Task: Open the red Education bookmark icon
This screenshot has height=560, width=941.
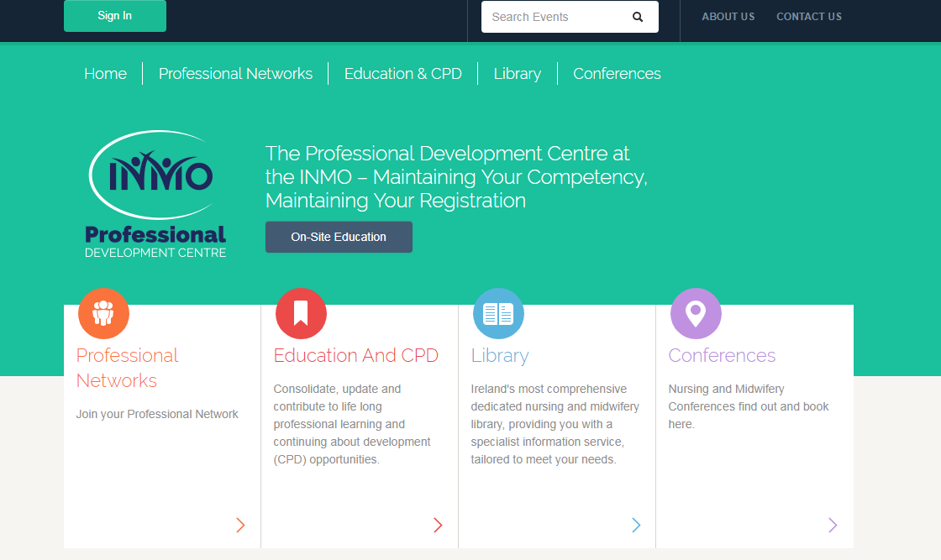Action: point(301,313)
